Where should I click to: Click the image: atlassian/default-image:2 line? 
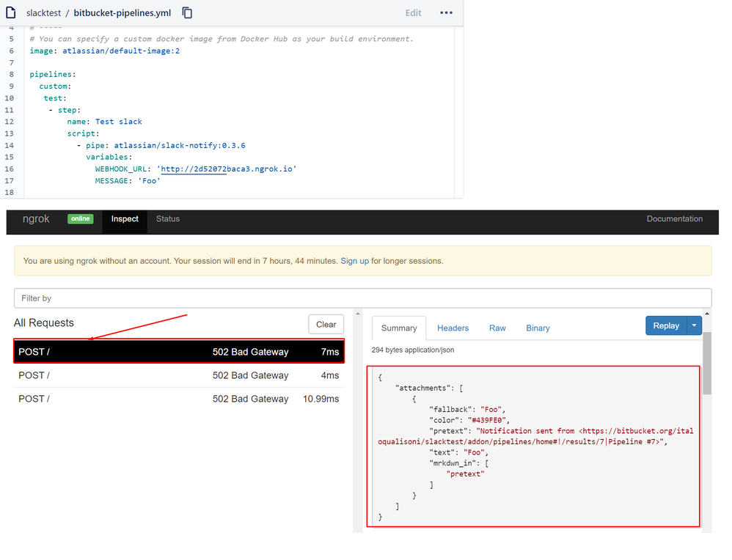point(105,51)
